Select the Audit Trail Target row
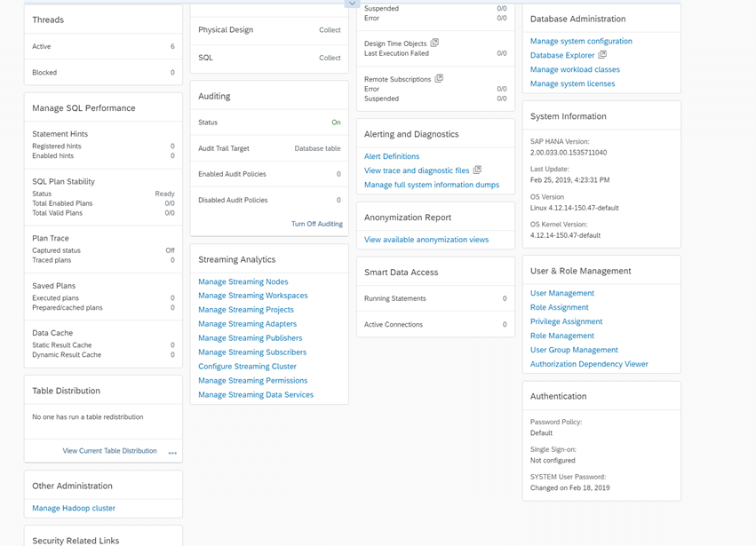 pyautogui.click(x=269, y=148)
